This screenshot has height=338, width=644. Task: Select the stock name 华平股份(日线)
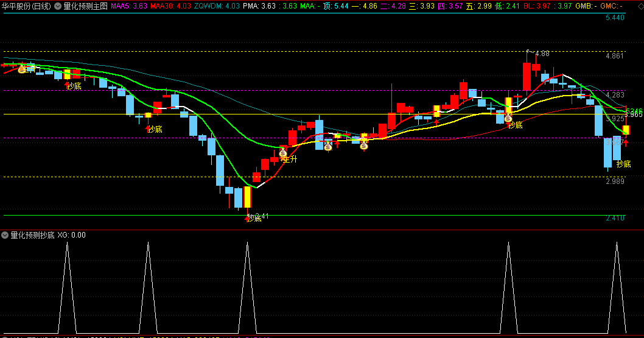coord(26,6)
